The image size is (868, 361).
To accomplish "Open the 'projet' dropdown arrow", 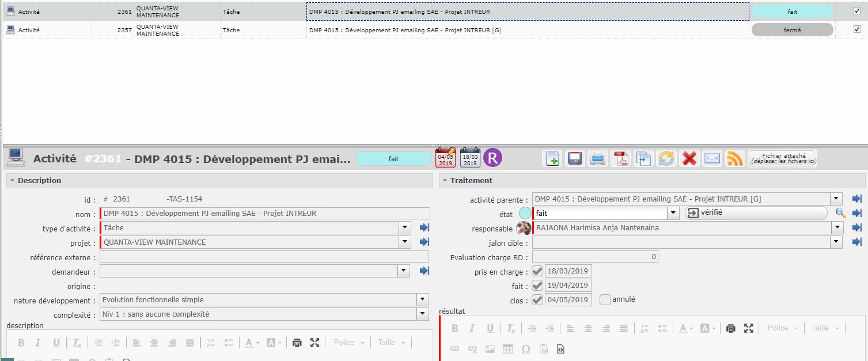I will [x=405, y=242].
